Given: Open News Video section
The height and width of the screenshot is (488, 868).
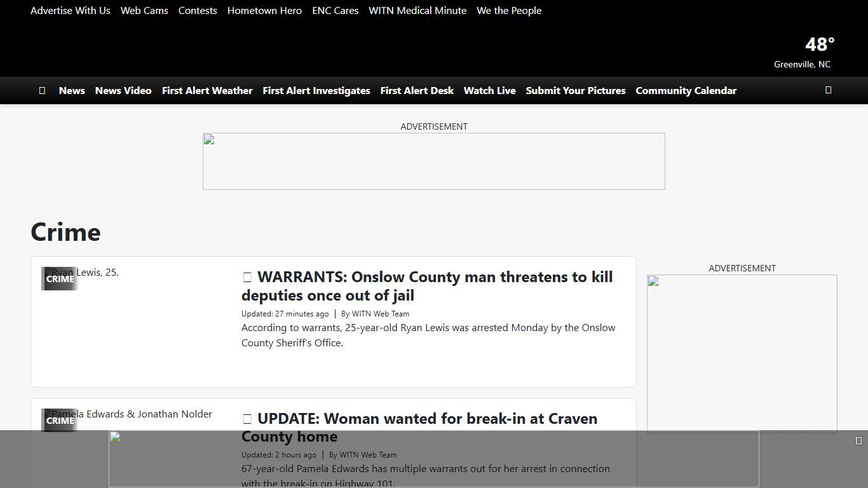Looking at the screenshot, I should 123,90.
